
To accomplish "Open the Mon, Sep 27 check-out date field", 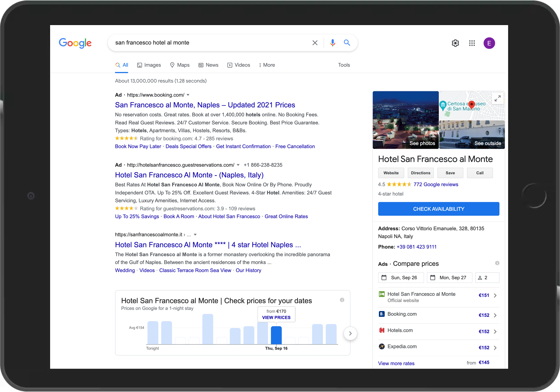I will pos(449,277).
